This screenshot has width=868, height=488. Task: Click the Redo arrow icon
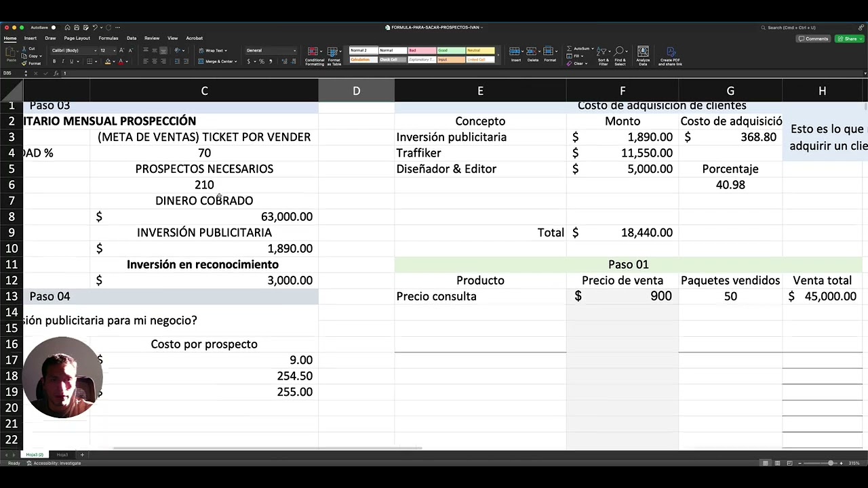[108, 28]
